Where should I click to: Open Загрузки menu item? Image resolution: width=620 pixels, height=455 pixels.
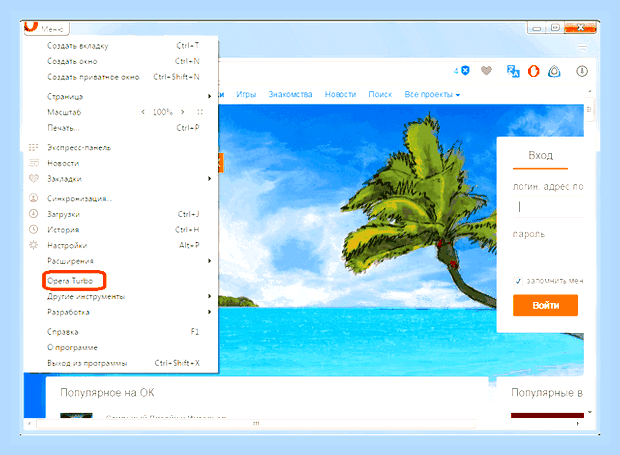121,214
